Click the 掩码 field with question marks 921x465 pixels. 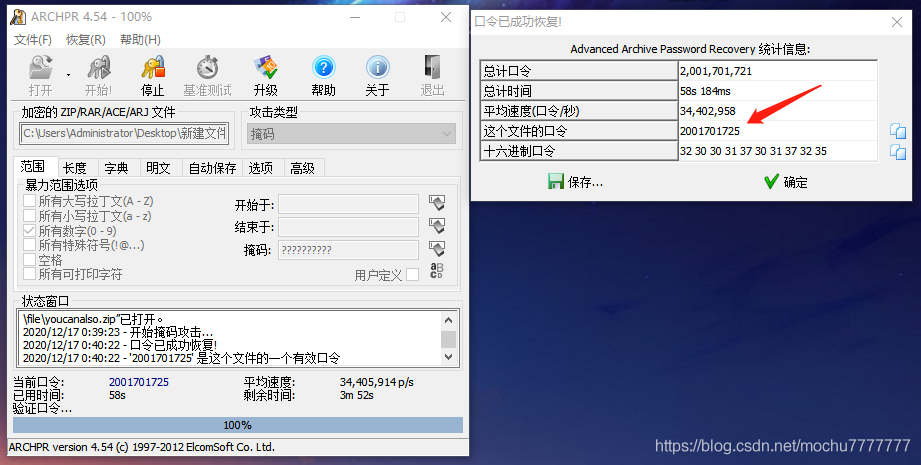pos(348,250)
